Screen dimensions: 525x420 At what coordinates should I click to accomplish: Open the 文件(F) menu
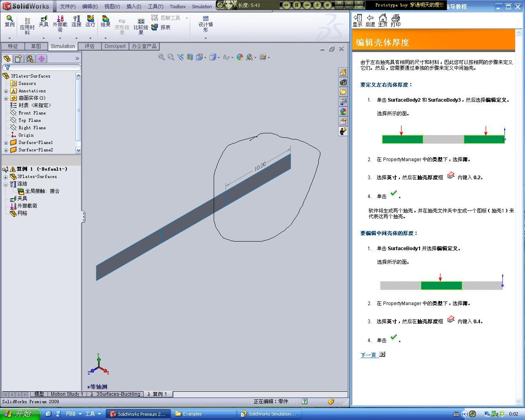68,7
